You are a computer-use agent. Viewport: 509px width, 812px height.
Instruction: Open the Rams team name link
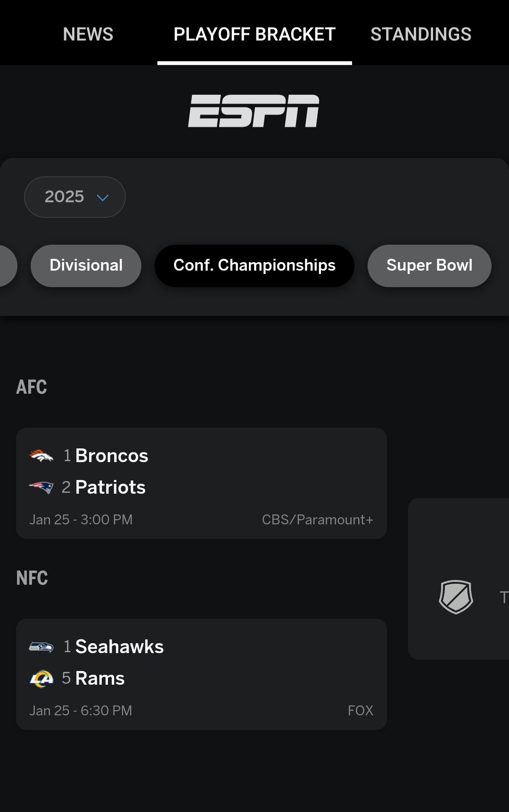pyautogui.click(x=100, y=679)
